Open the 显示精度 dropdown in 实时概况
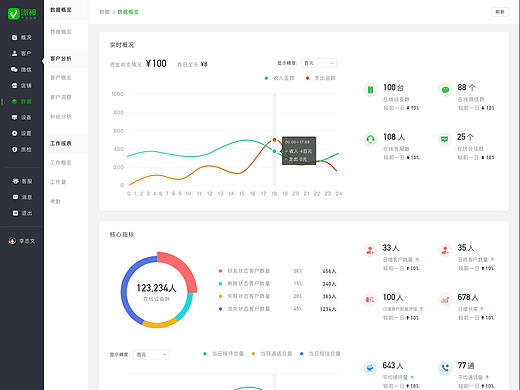520x390 pixels. tap(319, 63)
